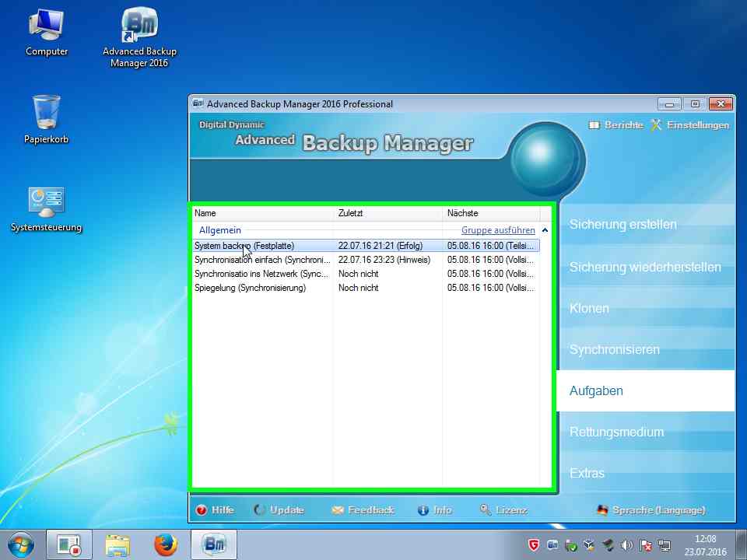Click the Bm tray icon

coord(552,544)
